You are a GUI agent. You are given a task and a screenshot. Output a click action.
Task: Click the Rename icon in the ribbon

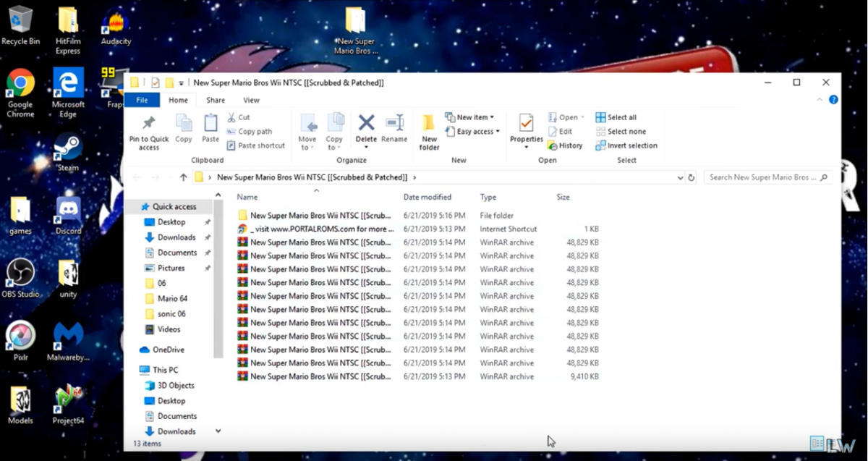click(393, 127)
